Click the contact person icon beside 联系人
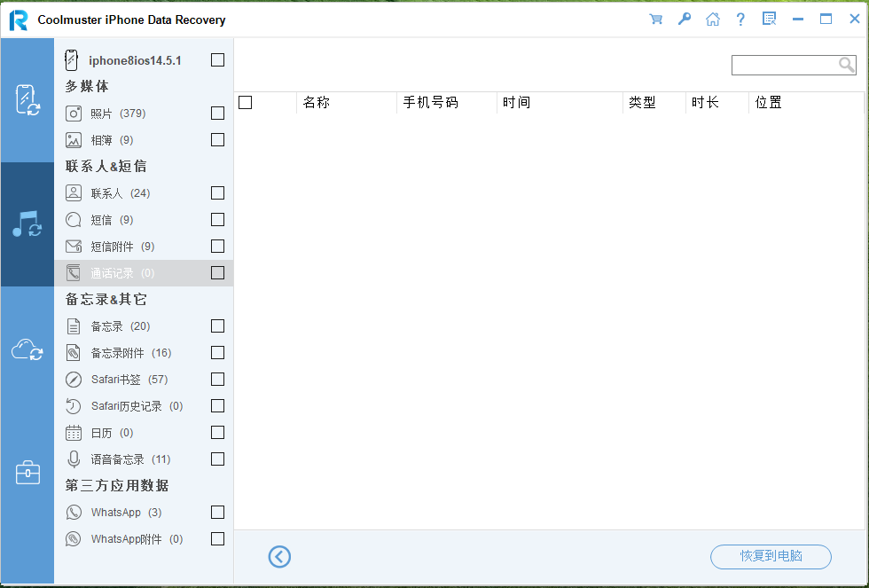The image size is (869, 588). tap(74, 192)
